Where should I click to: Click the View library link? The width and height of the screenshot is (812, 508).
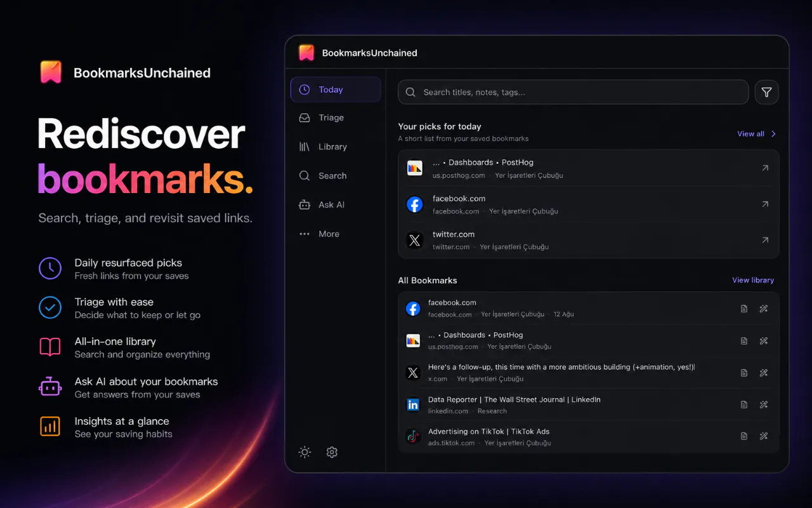[753, 280]
